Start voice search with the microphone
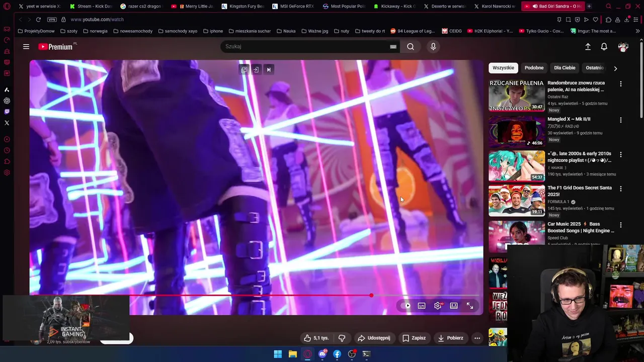 pyautogui.click(x=433, y=46)
